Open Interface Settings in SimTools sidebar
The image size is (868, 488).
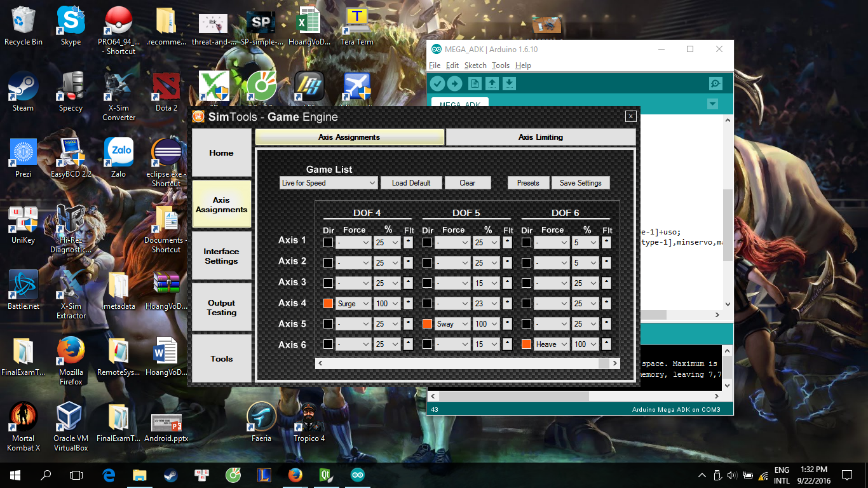click(x=222, y=256)
